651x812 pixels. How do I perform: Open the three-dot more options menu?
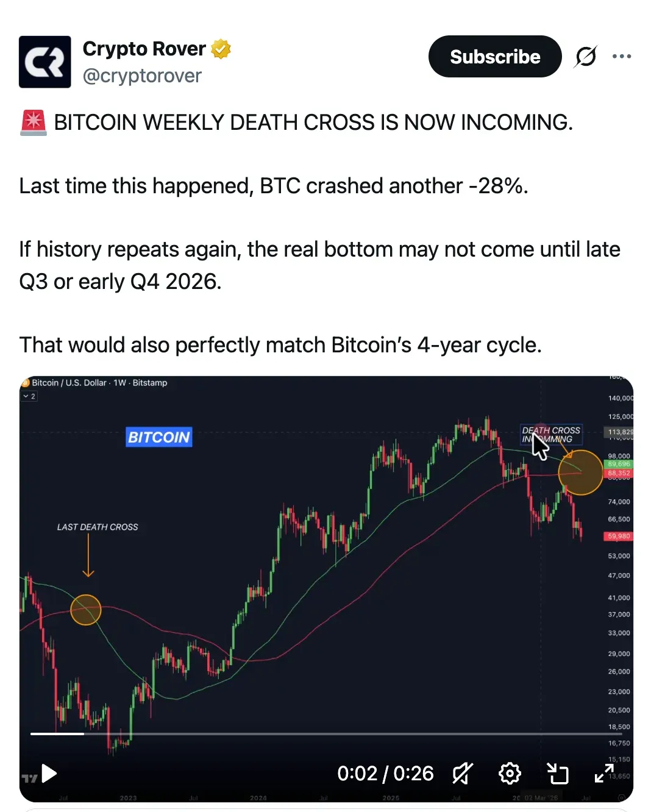click(x=622, y=57)
